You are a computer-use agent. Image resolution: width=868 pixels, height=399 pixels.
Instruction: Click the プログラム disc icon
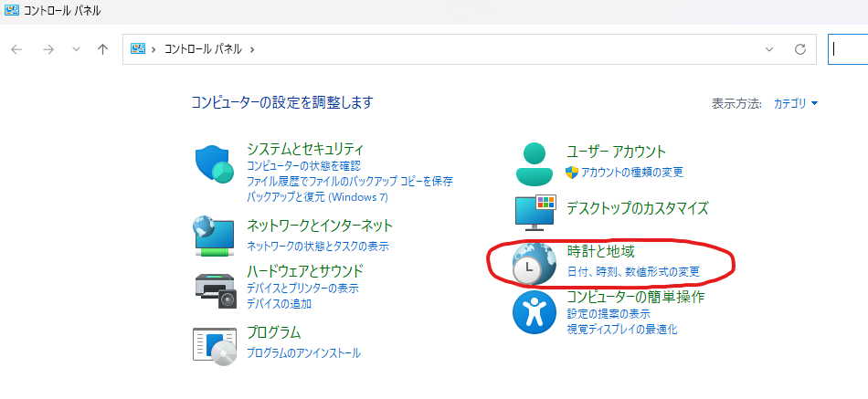[x=216, y=345]
